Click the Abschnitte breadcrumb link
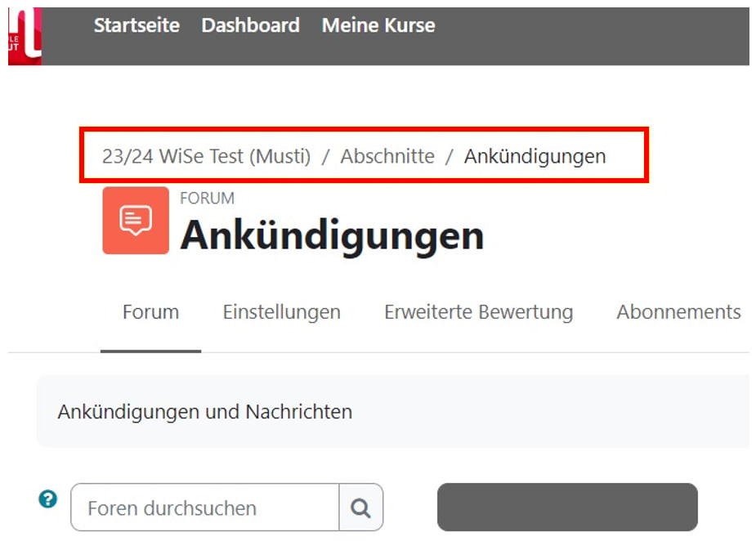The width and height of the screenshot is (756, 541). 387,156
